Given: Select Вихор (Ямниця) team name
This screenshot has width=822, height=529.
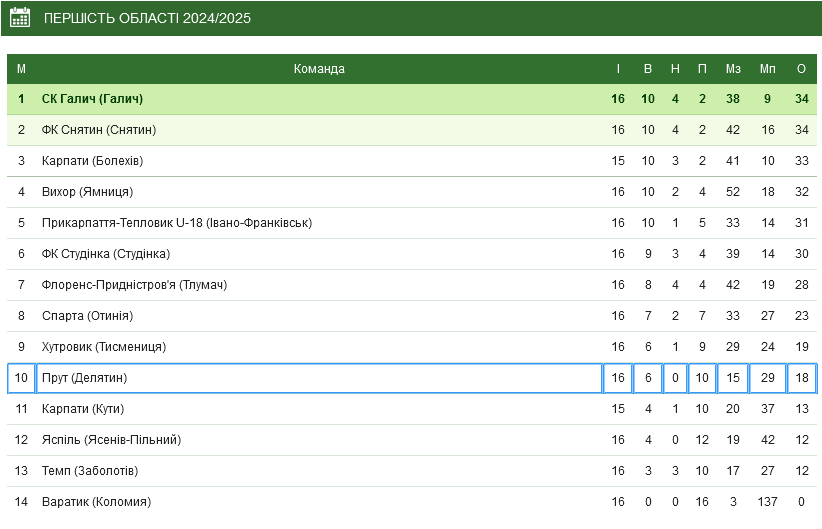Looking at the screenshot, I should pos(88,192).
